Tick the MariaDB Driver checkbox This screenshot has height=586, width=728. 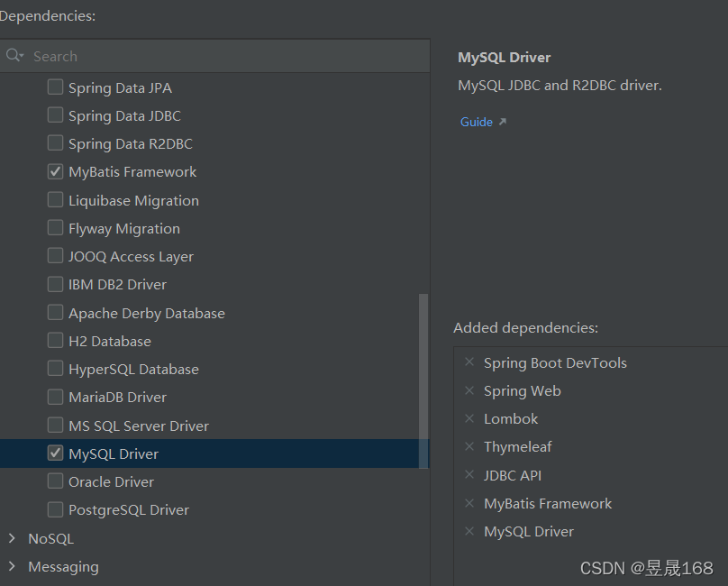pos(55,397)
